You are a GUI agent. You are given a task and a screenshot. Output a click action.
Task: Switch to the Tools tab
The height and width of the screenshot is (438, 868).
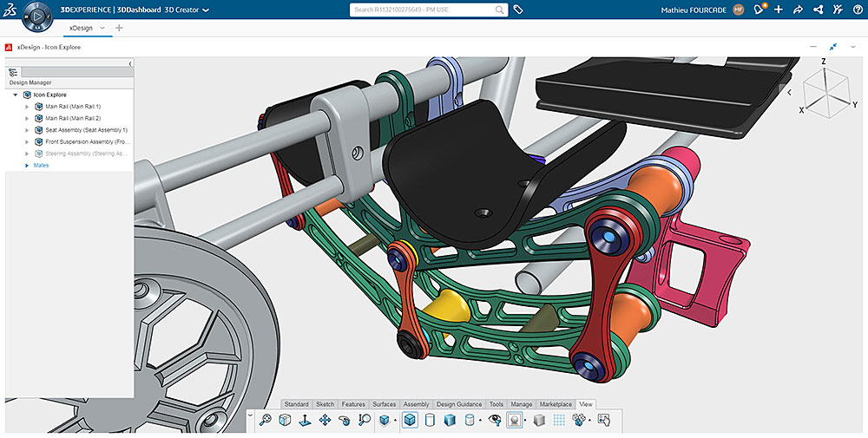pyautogui.click(x=496, y=404)
